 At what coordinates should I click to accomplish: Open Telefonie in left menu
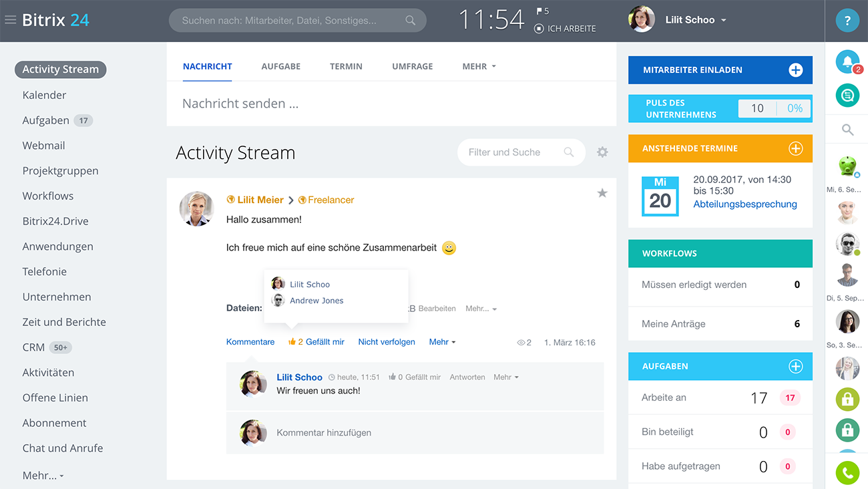pyautogui.click(x=44, y=272)
